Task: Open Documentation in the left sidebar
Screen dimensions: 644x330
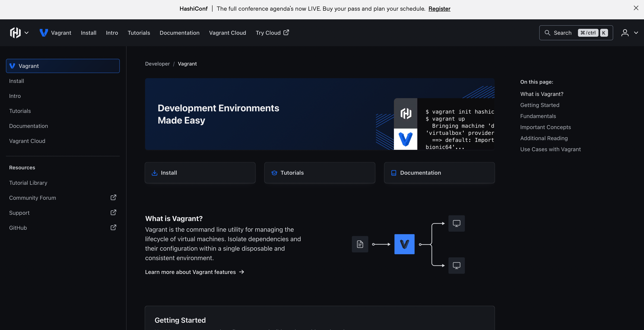Action: [63, 126]
